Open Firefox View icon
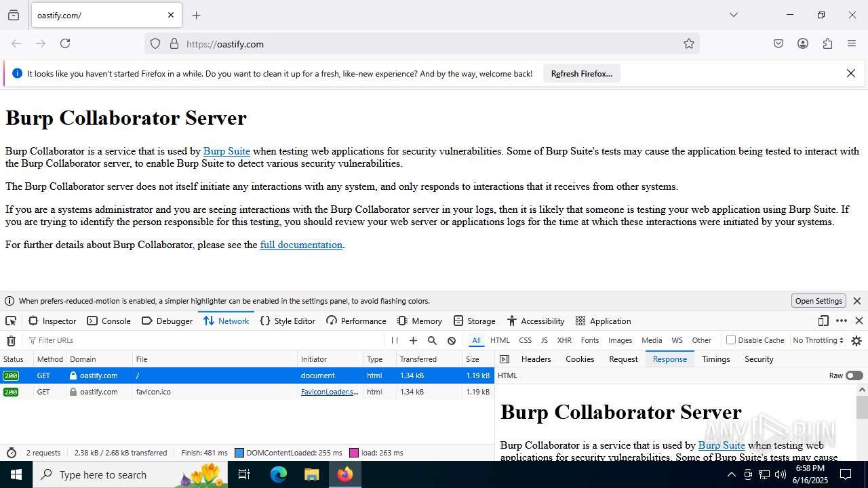The width and height of the screenshot is (868, 488). [x=14, y=15]
